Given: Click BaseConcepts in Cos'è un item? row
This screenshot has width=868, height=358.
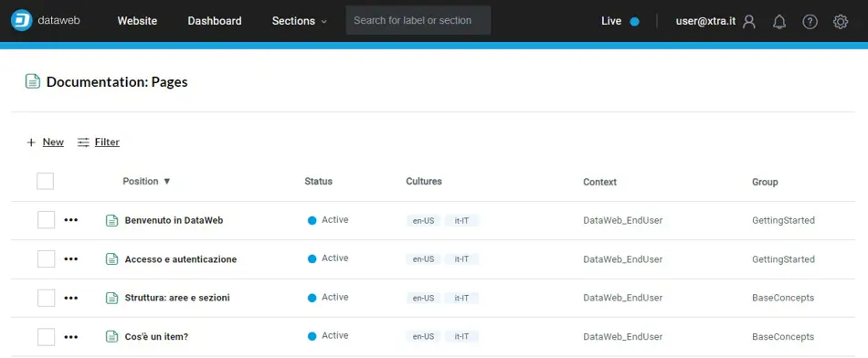Looking at the screenshot, I should 783,336.
